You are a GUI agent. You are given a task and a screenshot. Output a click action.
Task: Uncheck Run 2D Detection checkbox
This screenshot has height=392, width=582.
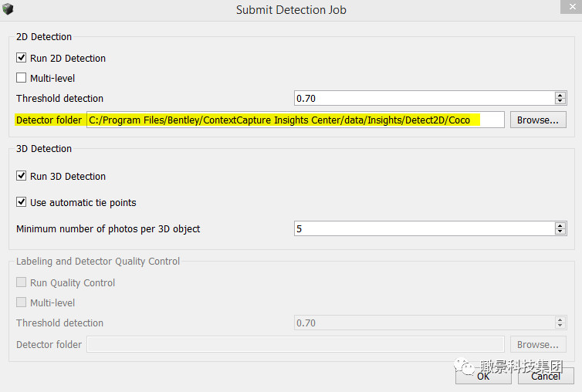(x=21, y=58)
